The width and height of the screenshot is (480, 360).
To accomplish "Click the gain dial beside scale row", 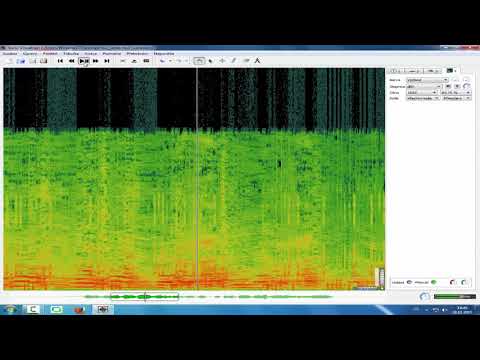I will (467, 86).
